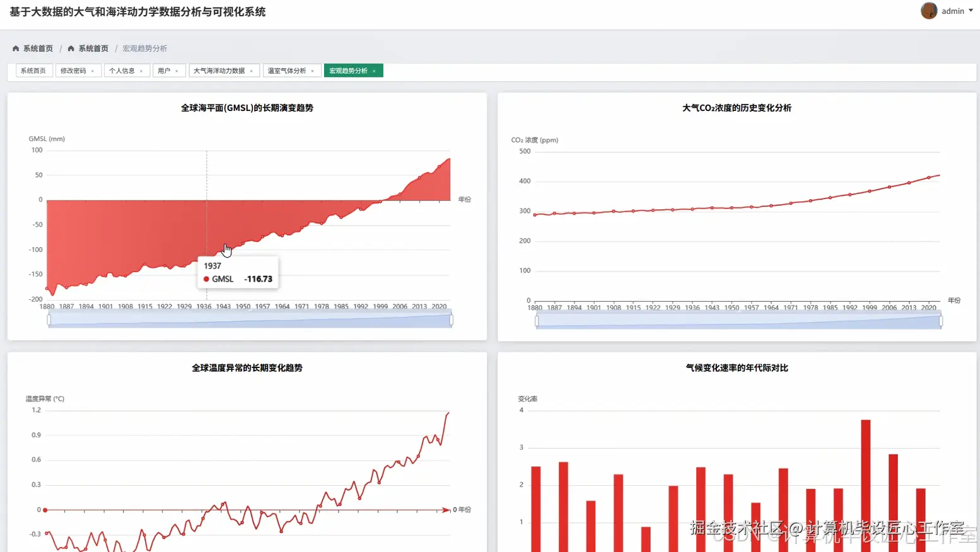Click the GMSL chart zoom slider left handle
The width and height of the screenshot is (980, 552).
(x=49, y=320)
